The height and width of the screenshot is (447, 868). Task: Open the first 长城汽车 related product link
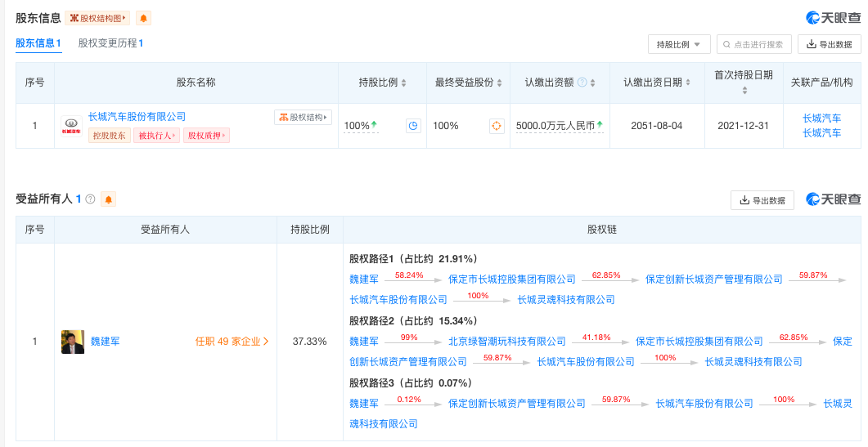(822, 118)
